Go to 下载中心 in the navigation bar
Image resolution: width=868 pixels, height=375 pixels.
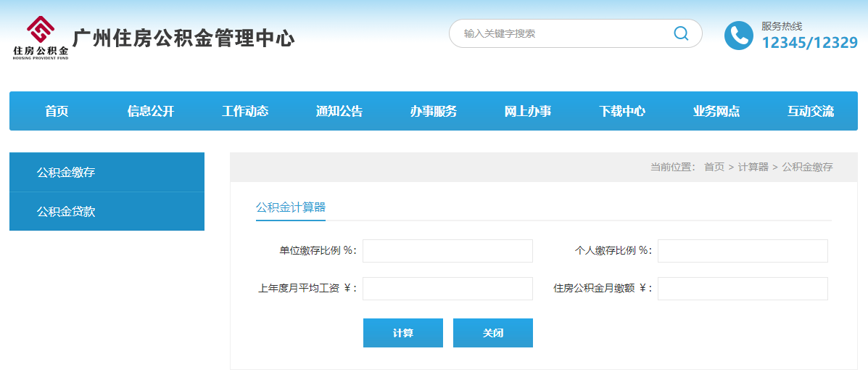coord(622,111)
